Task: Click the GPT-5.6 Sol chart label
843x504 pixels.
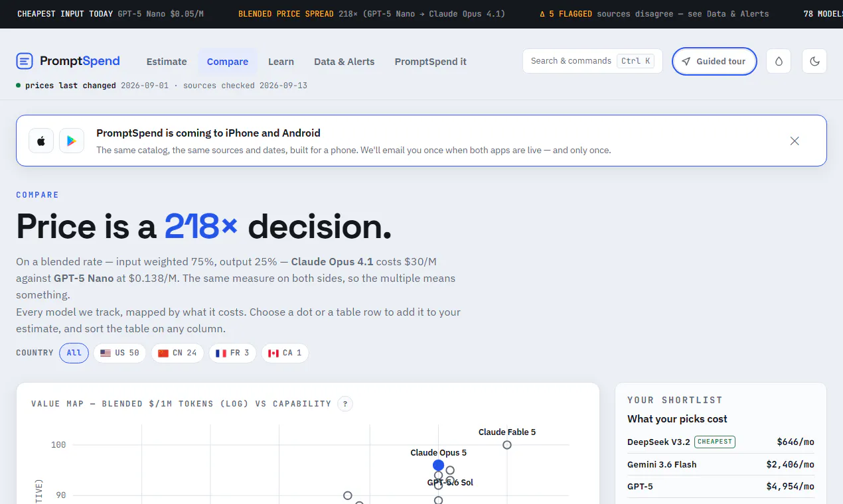Action: (450, 483)
